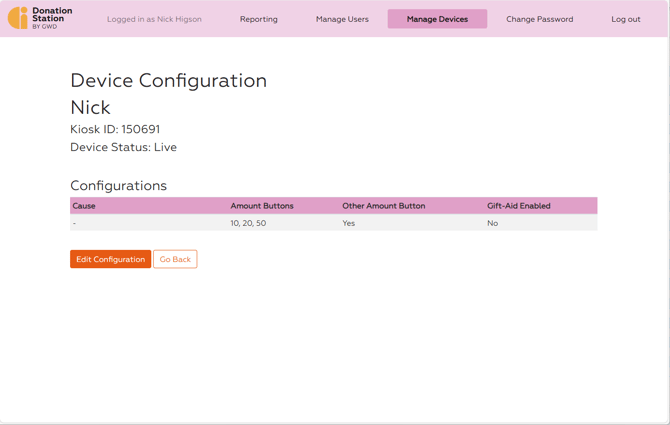
Task: Click the 'Yes' Other Amount value
Action: [348, 223]
